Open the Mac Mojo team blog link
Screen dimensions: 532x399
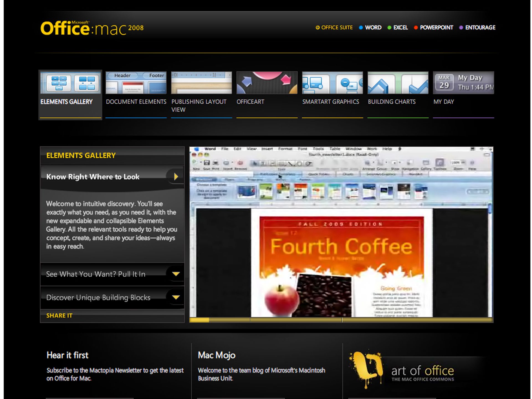pyautogui.click(x=216, y=355)
